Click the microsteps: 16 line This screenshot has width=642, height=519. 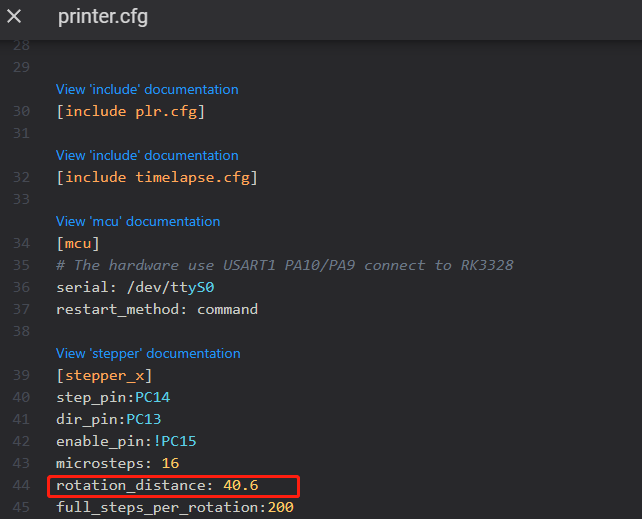[117, 463]
